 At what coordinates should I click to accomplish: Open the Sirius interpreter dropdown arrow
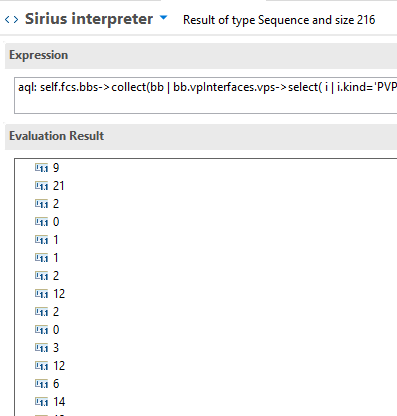(163, 18)
